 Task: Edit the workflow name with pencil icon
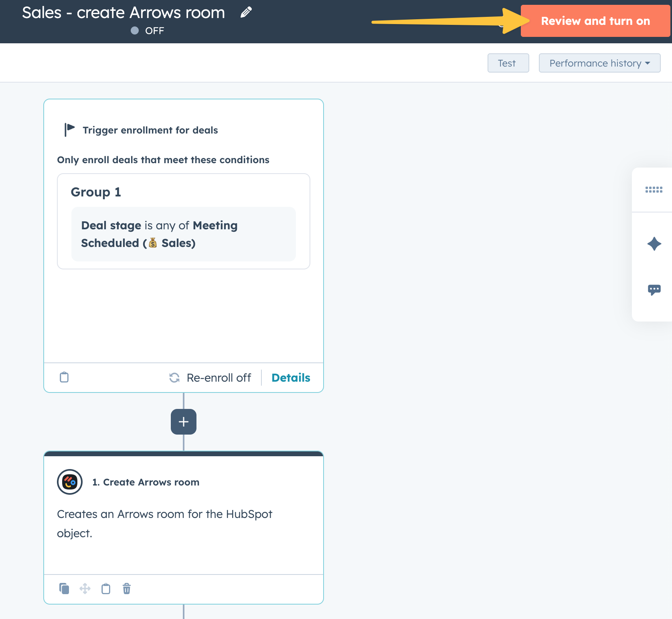tap(246, 12)
